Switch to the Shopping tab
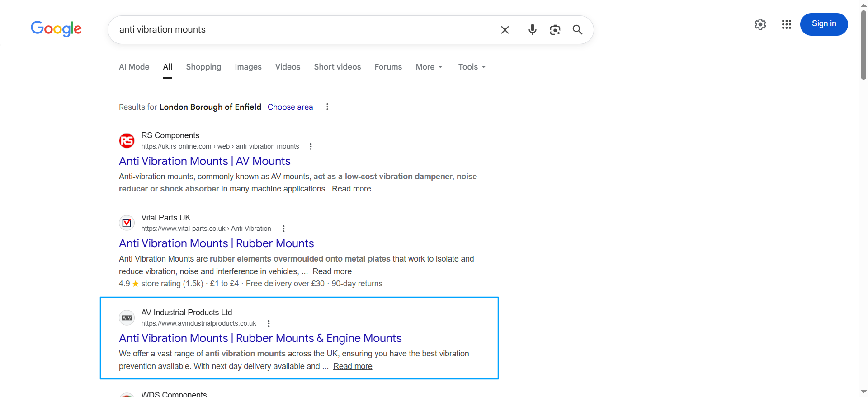This screenshot has width=868, height=397. click(203, 67)
